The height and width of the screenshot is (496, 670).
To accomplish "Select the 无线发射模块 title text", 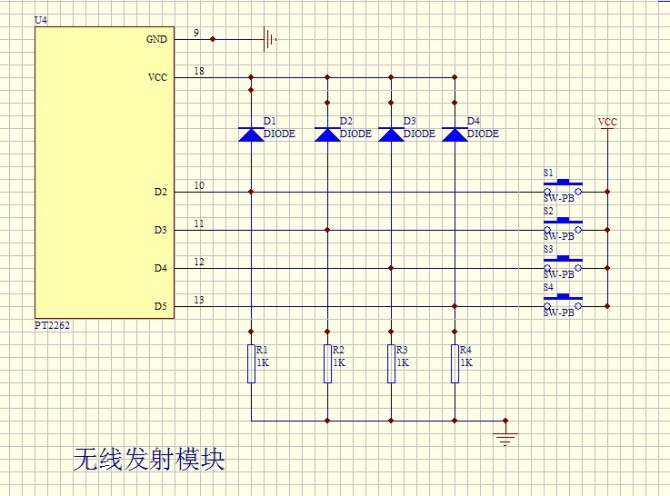I will pos(148,459).
